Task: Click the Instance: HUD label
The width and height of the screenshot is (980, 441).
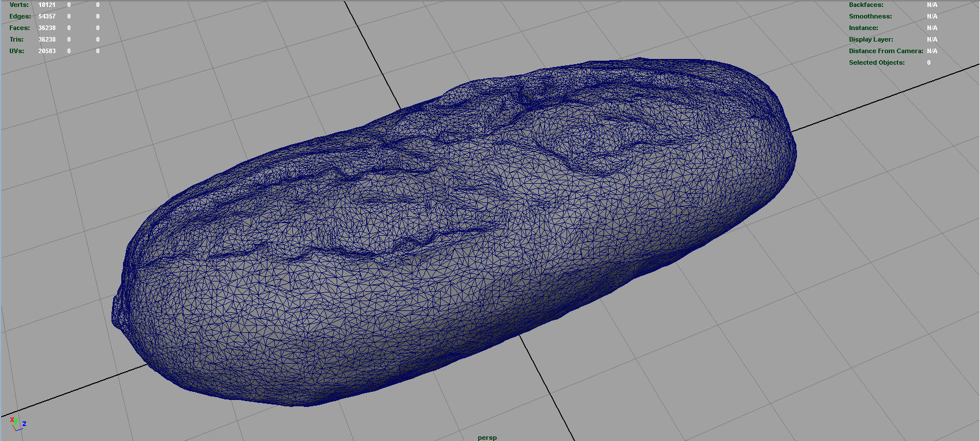Action: (863, 28)
